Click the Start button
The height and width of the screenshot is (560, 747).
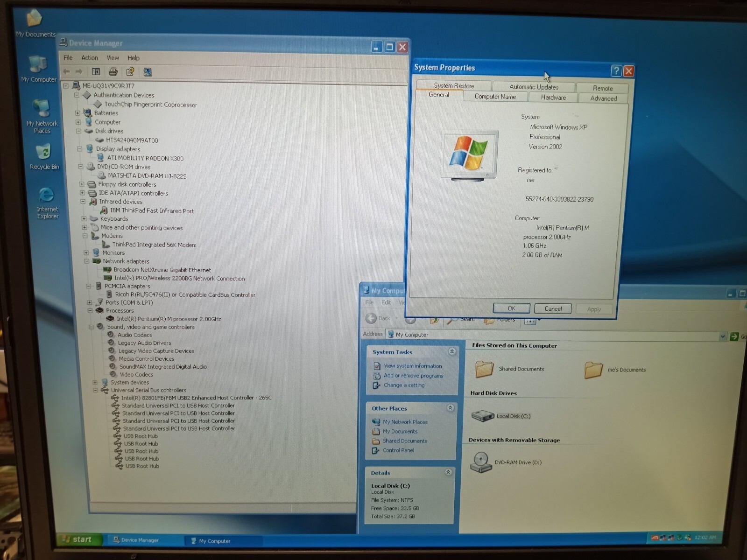pos(79,539)
